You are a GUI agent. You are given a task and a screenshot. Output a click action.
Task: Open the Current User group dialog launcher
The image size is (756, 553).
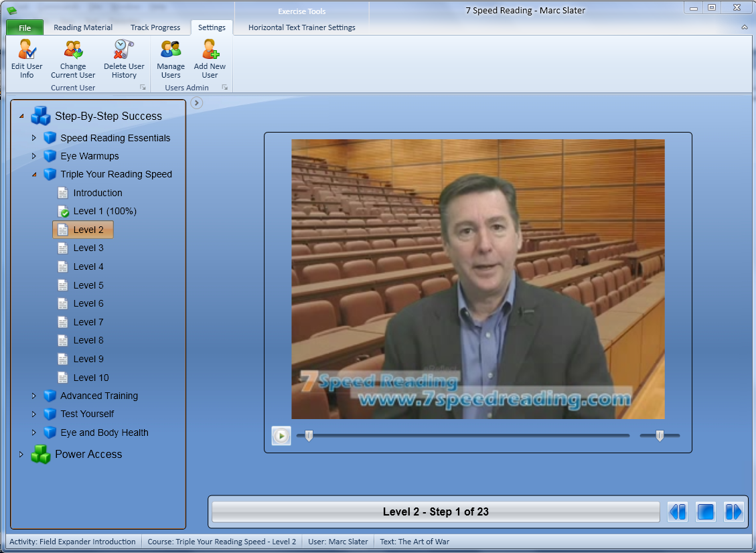pos(143,88)
